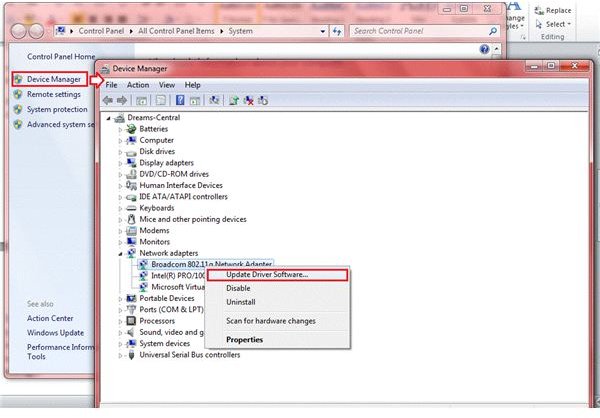Click the Human Interface Devices category icon
This screenshot has width=600, height=418.
[x=131, y=185]
